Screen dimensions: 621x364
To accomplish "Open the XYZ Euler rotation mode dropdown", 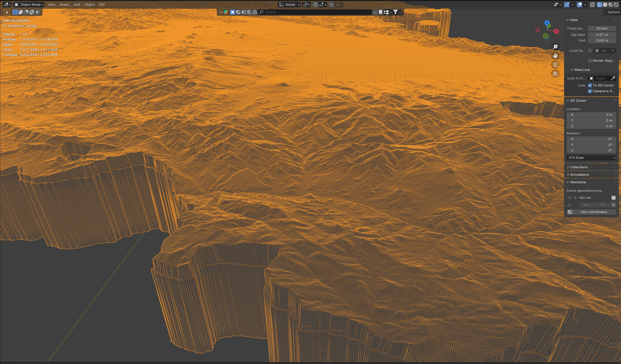I will (591, 158).
